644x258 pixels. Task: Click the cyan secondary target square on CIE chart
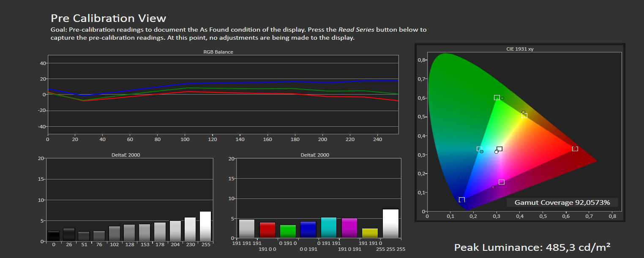(x=479, y=149)
